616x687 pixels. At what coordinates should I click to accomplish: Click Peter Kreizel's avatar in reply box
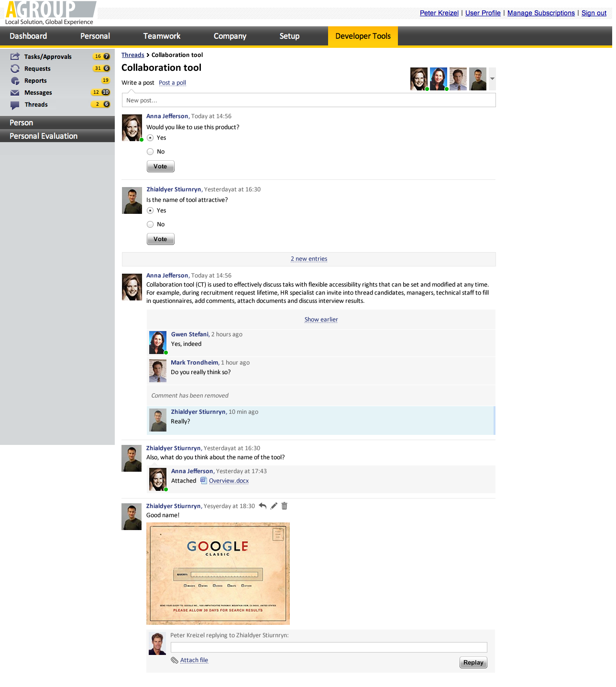click(x=157, y=643)
